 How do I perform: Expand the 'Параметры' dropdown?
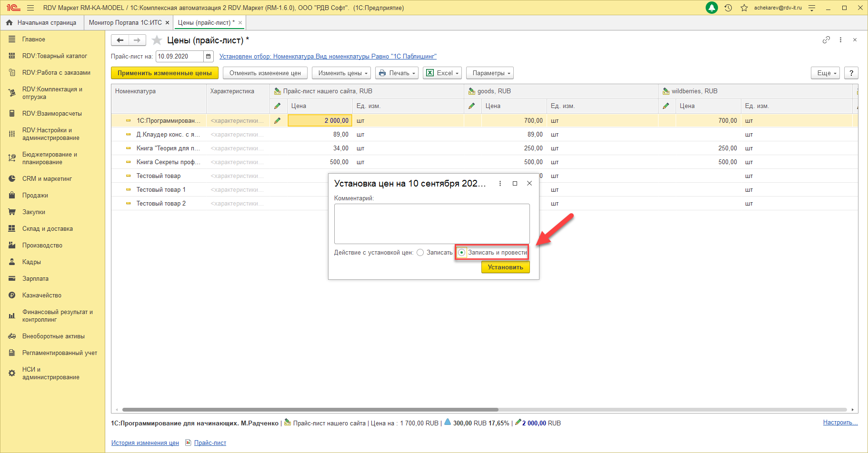click(x=489, y=73)
